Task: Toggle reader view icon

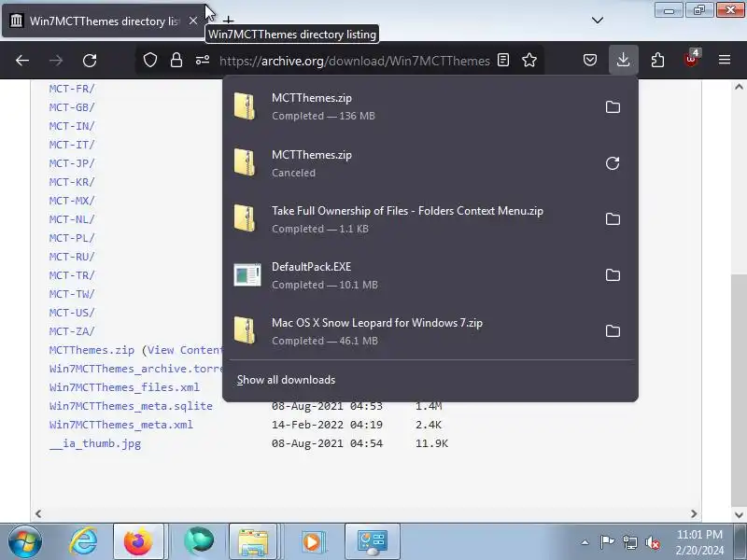Action: [503, 60]
